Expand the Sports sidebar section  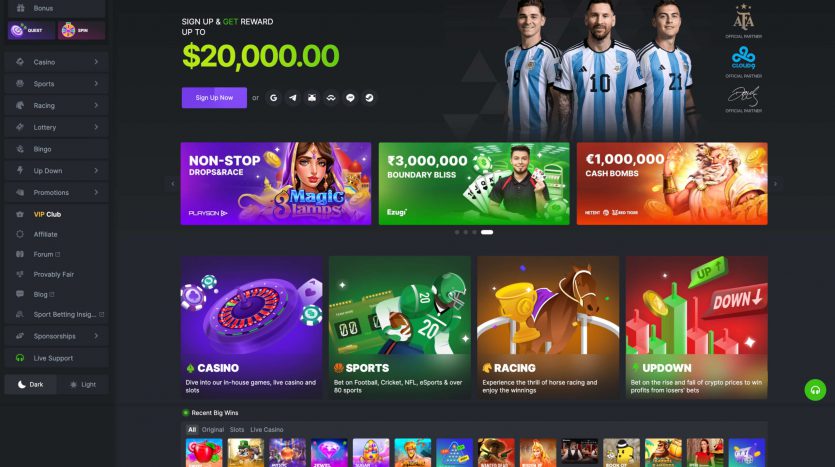[56, 84]
